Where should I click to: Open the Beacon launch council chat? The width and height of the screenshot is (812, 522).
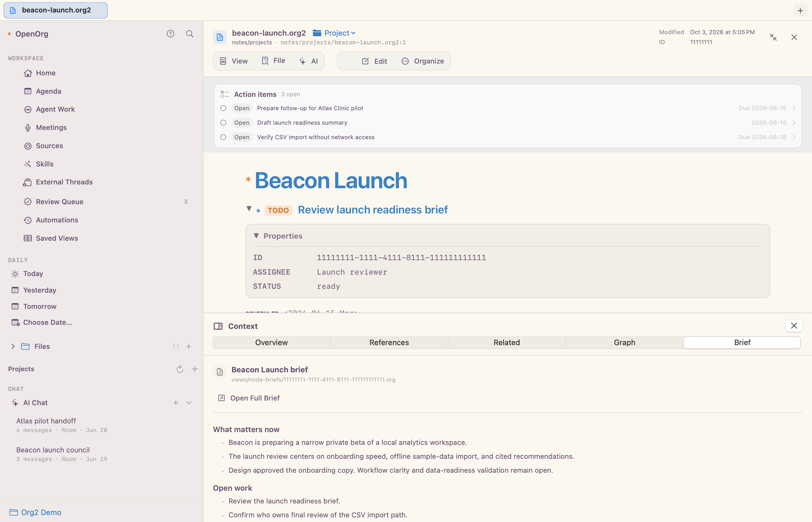(x=62, y=454)
